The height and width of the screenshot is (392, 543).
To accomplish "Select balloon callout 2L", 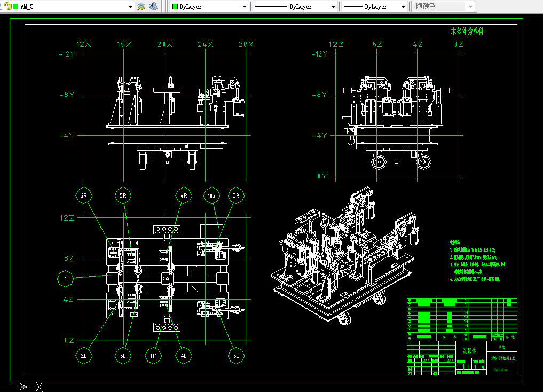I will click(x=84, y=356).
